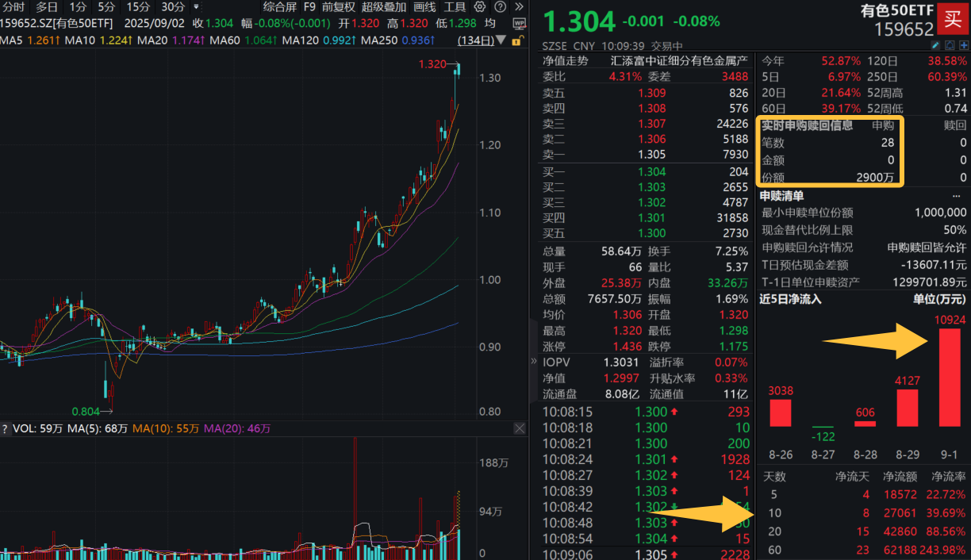Viewport: 971px width, 560px height.
Task: Click the orange padlock icon below the buy button
Action: (516, 41)
